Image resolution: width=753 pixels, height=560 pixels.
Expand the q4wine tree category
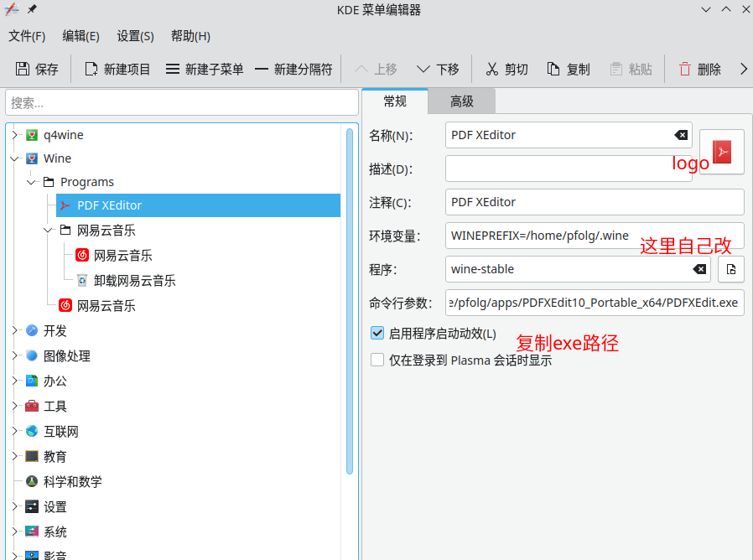click(14, 135)
